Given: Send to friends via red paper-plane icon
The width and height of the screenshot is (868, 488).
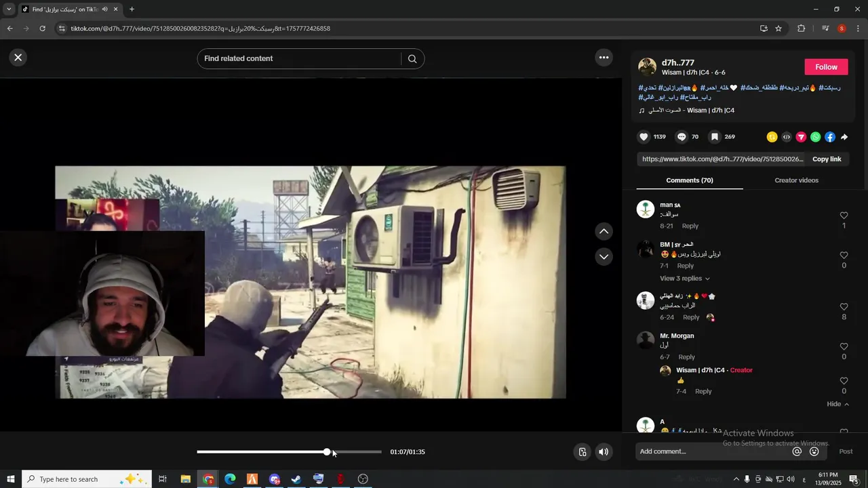Looking at the screenshot, I should point(801,137).
